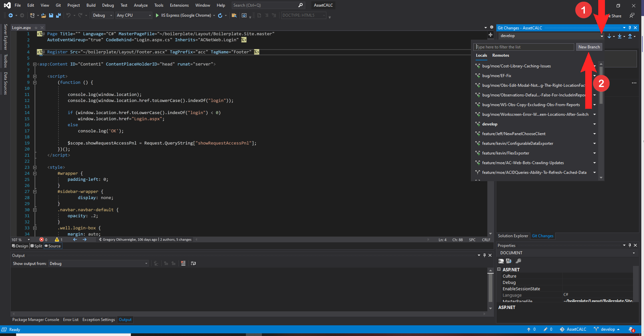
Task: Click the next issue arrow in the editor
Action: [85, 240]
